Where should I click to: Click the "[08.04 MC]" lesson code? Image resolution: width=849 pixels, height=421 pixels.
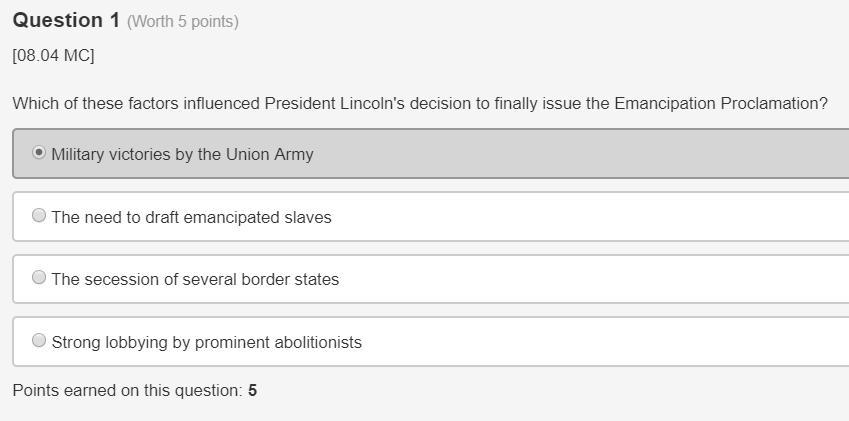tap(53, 56)
